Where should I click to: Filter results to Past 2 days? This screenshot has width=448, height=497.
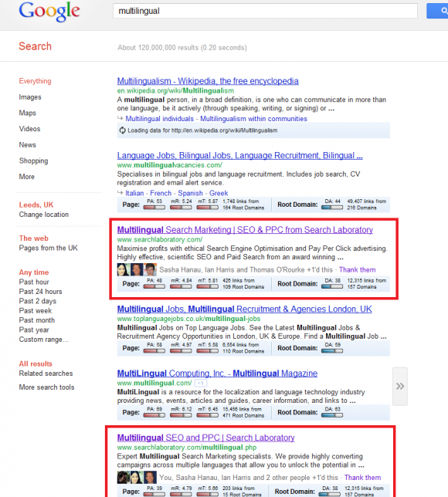click(x=37, y=301)
